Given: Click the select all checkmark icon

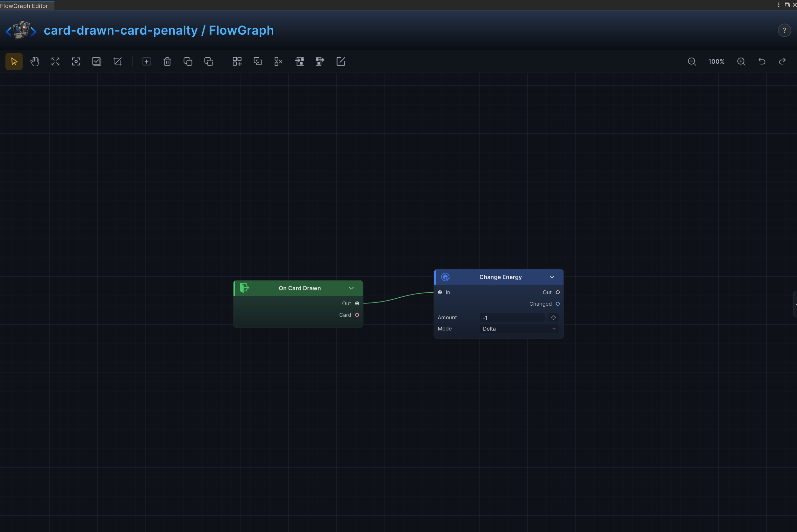Looking at the screenshot, I should point(97,61).
